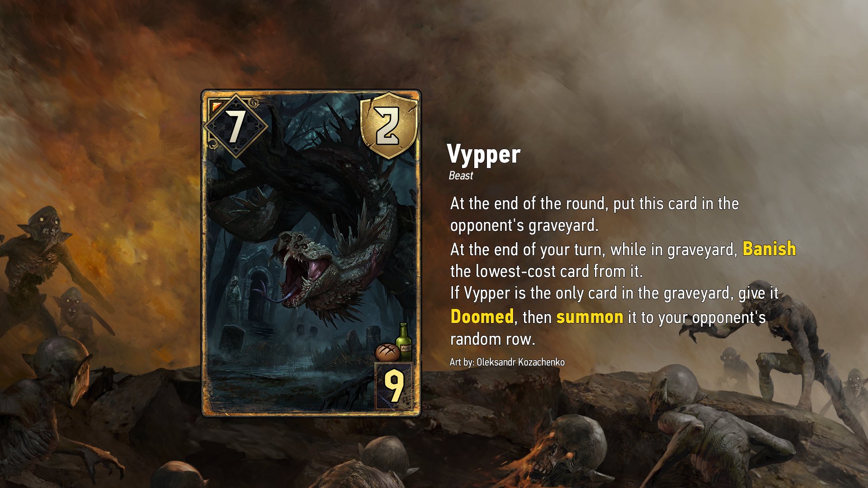Click the hooded figure by the crypt doorway
868x488 pixels.
click(x=233, y=299)
